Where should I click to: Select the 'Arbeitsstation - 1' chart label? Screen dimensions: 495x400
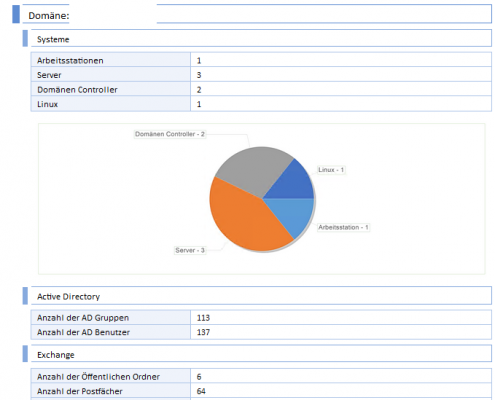pos(343,227)
